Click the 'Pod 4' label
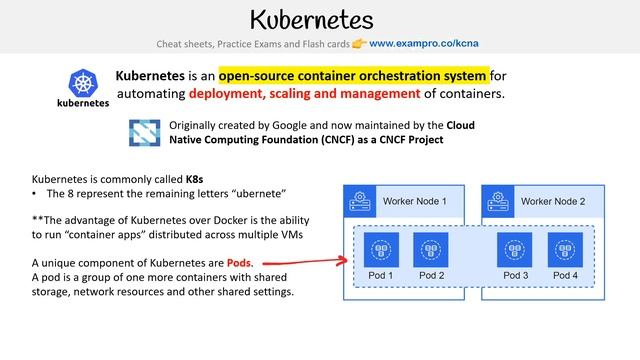The height and width of the screenshot is (360, 640). point(565,276)
